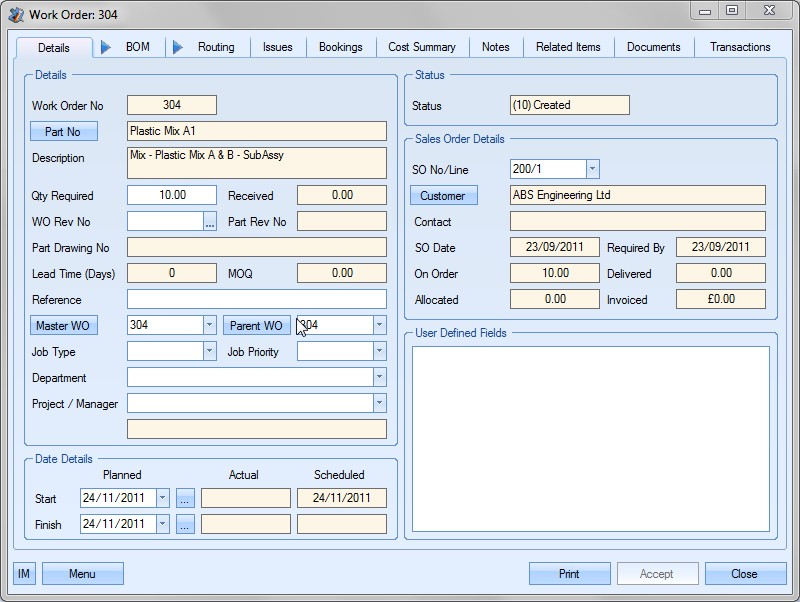Open the Menu button

(82, 574)
